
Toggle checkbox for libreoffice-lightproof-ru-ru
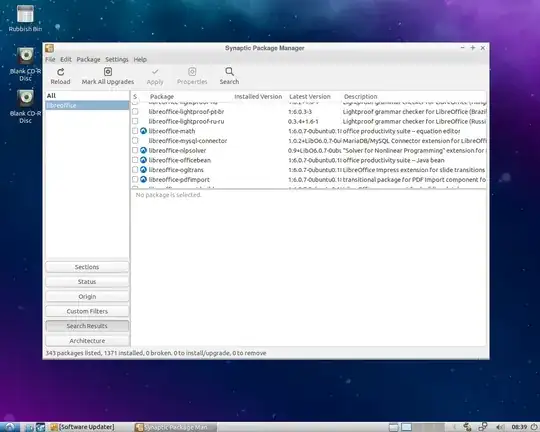coord(135,121)
